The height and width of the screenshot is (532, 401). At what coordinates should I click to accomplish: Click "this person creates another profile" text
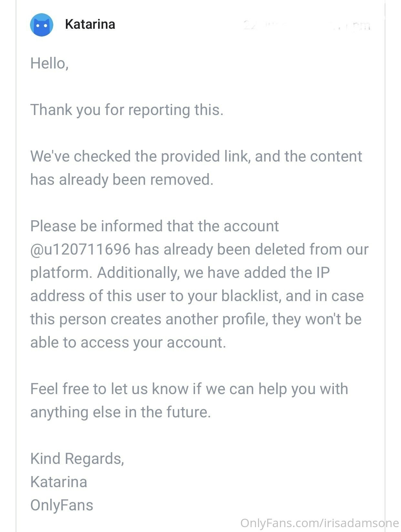[149, 319]
